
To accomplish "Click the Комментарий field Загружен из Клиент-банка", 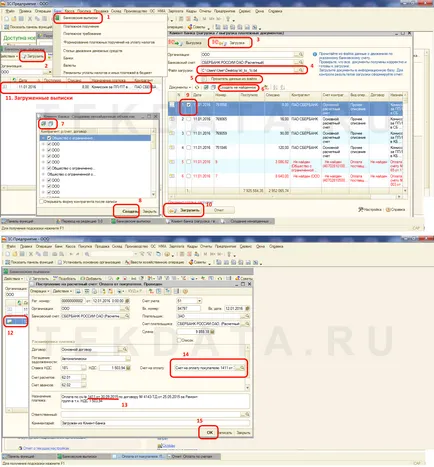I will tap(155, 423).
